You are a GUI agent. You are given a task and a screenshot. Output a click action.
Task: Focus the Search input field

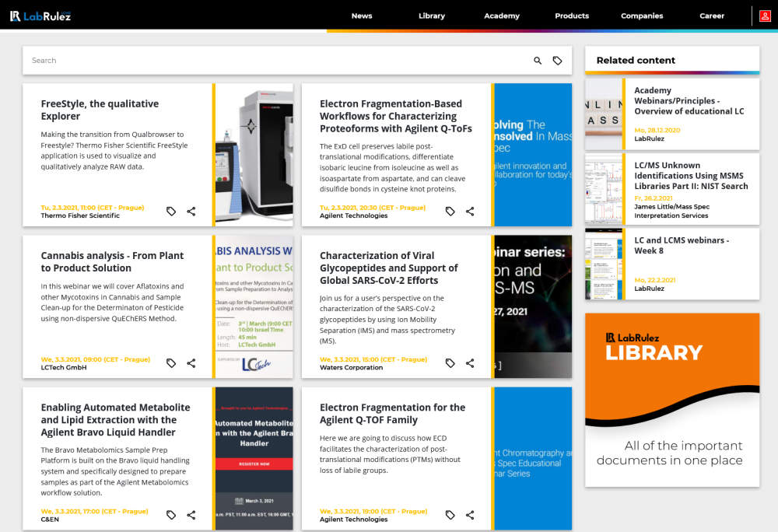pyautogui.click(x=278, y=61)
